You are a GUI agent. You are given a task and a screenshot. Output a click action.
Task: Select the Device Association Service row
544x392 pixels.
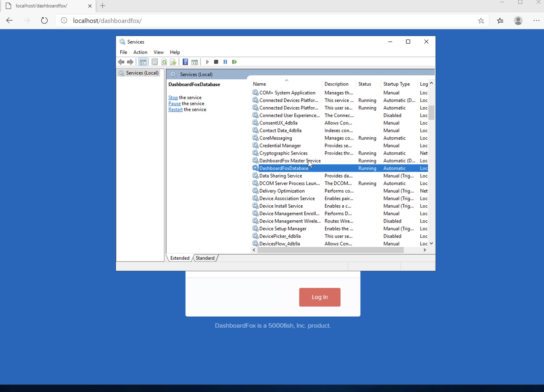click(x=340, y=198)
